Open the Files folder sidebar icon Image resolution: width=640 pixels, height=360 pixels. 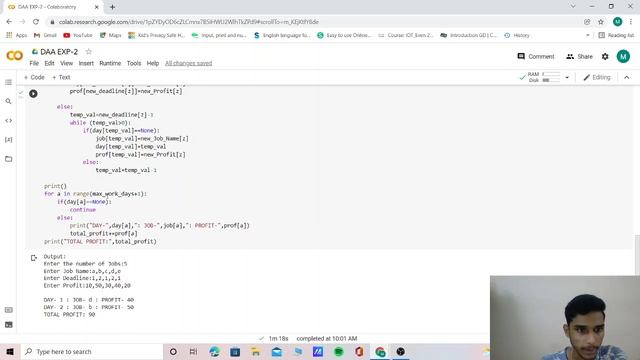point(9,159)
